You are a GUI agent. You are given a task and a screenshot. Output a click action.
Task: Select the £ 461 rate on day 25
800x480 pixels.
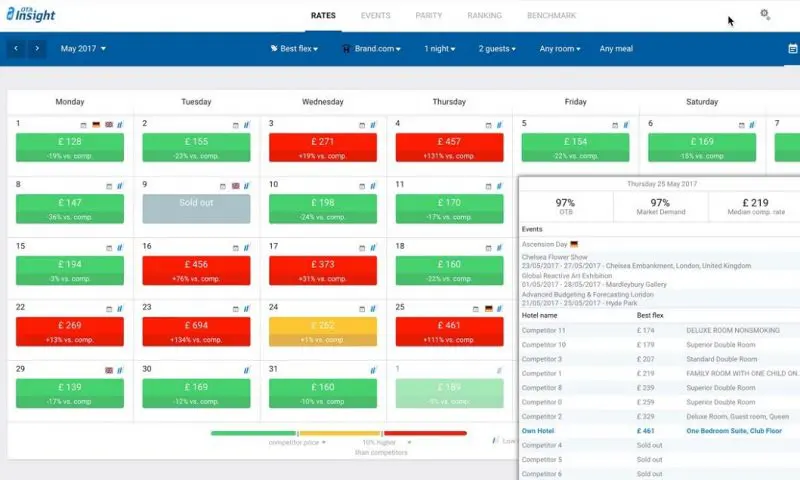click(x=449, y=332)
